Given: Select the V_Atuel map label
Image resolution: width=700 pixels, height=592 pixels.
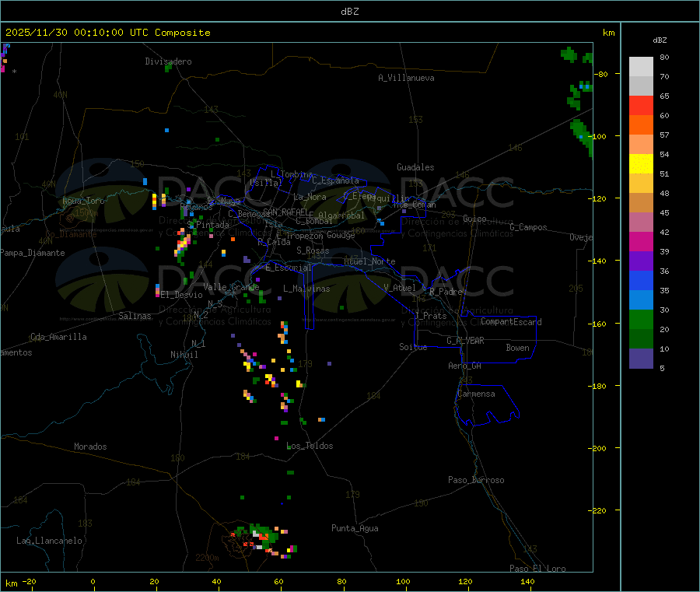Looking at the screenshot, I should click(x=400, y=288).
